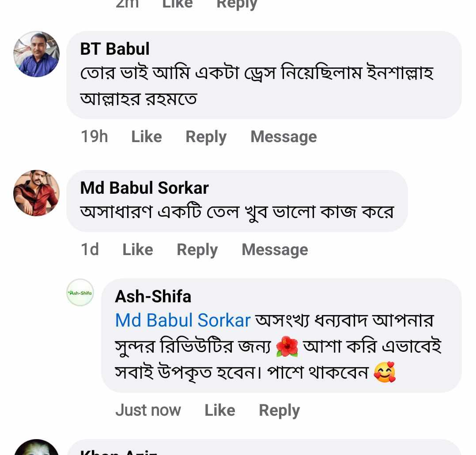The image size is (476, 455).
Task: Tap the blue Md Babul Sorkar mention
Action: coord(183,320)
